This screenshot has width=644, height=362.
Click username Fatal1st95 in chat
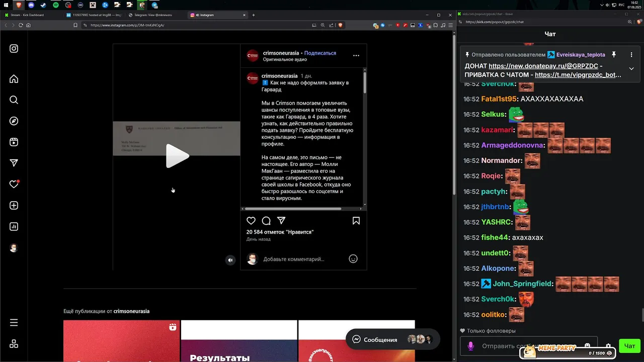pyautogui.click(x=499, y=99)
